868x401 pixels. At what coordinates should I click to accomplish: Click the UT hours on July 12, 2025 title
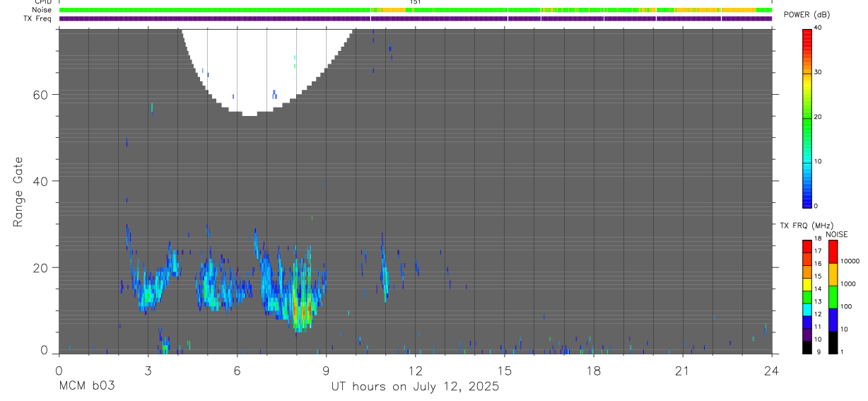(x=416, y=387)
